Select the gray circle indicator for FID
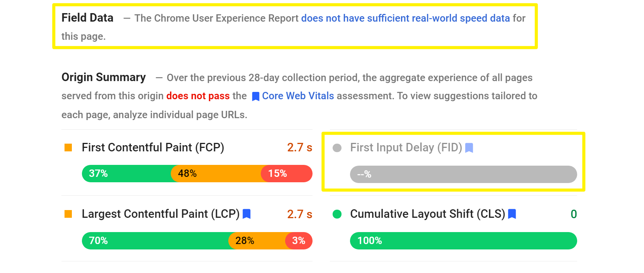The width and height of the screenshot is (644, 273). (x=337, y=148)
